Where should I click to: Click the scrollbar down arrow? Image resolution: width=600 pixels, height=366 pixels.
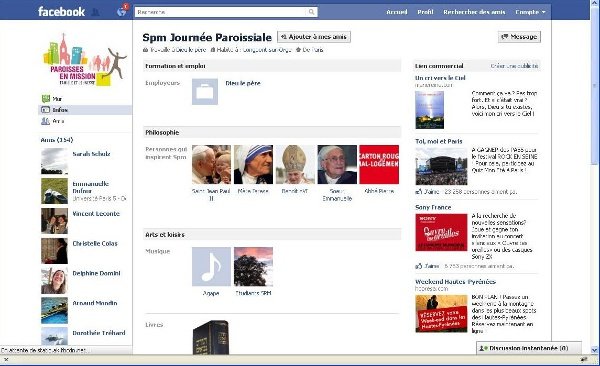click(594, 350)
